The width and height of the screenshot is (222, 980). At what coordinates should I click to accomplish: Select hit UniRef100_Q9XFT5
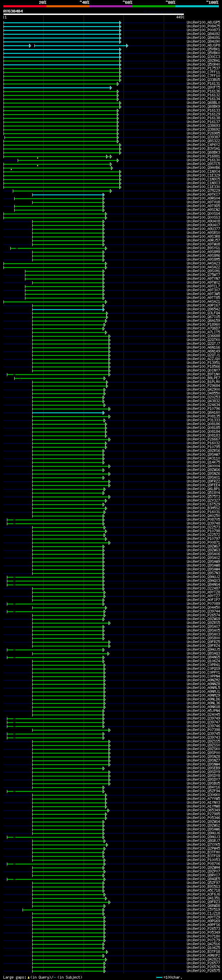[203, 88]
